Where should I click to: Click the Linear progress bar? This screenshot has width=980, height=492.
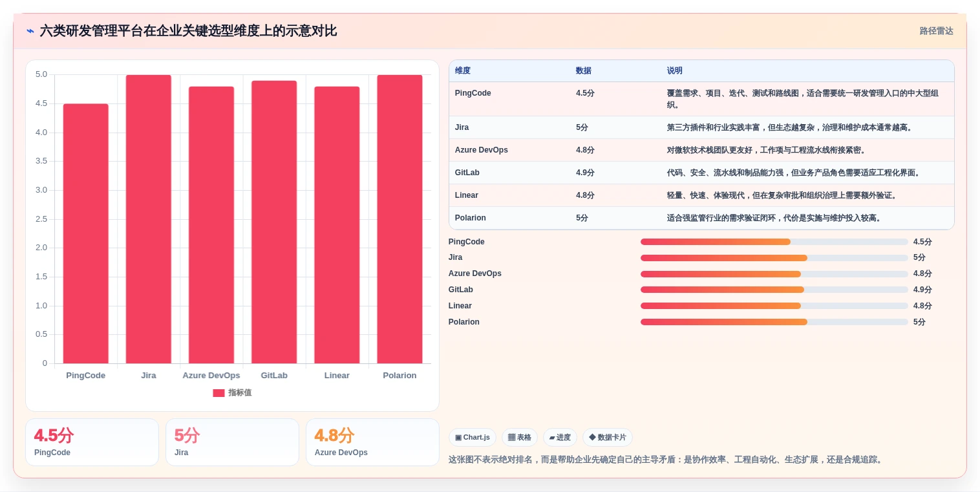(774, 306)
